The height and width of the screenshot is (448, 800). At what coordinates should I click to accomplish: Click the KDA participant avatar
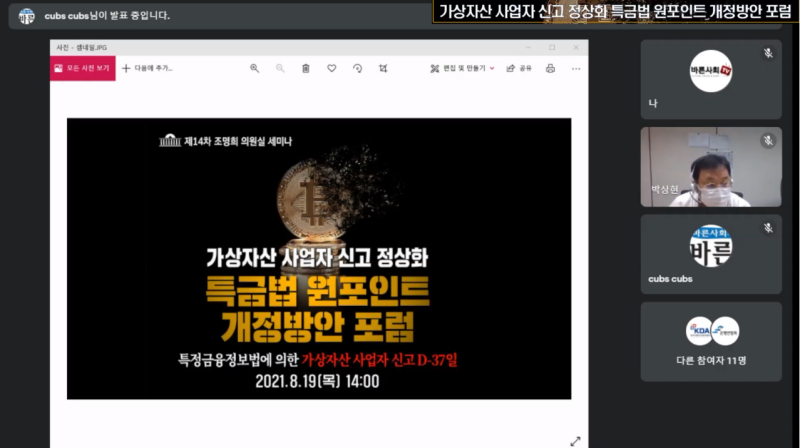(x=699, y=331)
